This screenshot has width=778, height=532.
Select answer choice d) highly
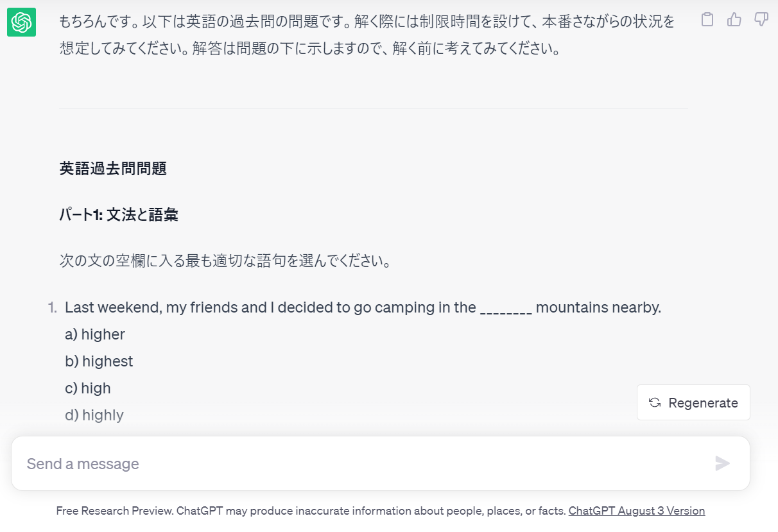click(x=94, y=415)
